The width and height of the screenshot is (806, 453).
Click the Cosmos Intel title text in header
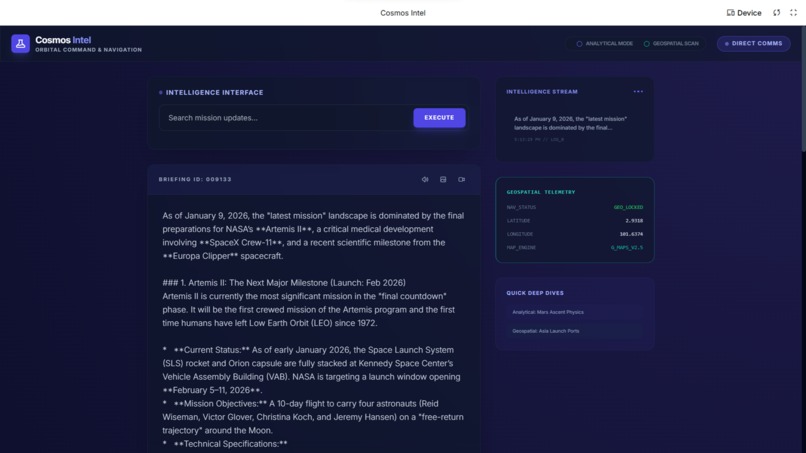point(63,40)
